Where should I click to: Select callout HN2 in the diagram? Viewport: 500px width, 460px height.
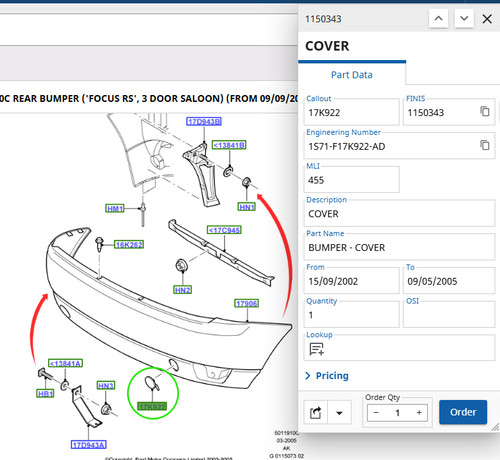(x=183, y=290)
